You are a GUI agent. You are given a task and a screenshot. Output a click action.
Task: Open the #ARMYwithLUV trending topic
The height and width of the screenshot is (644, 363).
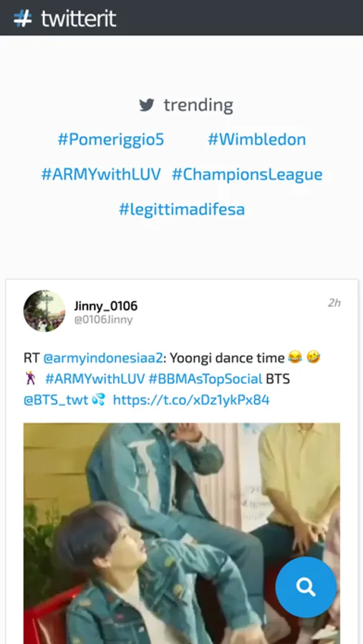tap(101, 175)
